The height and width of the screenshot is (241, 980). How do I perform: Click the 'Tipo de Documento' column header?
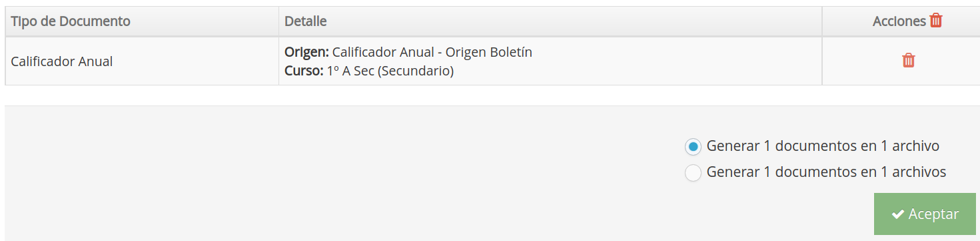71,21
